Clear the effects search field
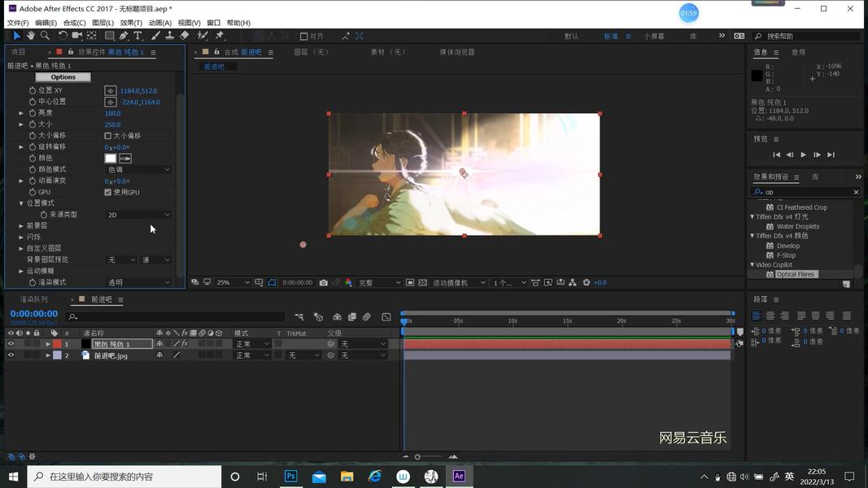 click(x=856, y=192)
